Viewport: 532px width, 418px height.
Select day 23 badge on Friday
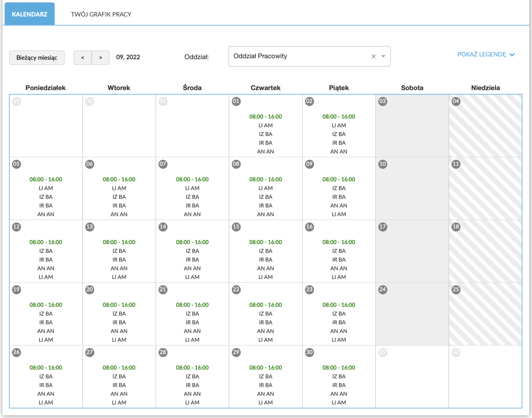(x=310, y=289)
